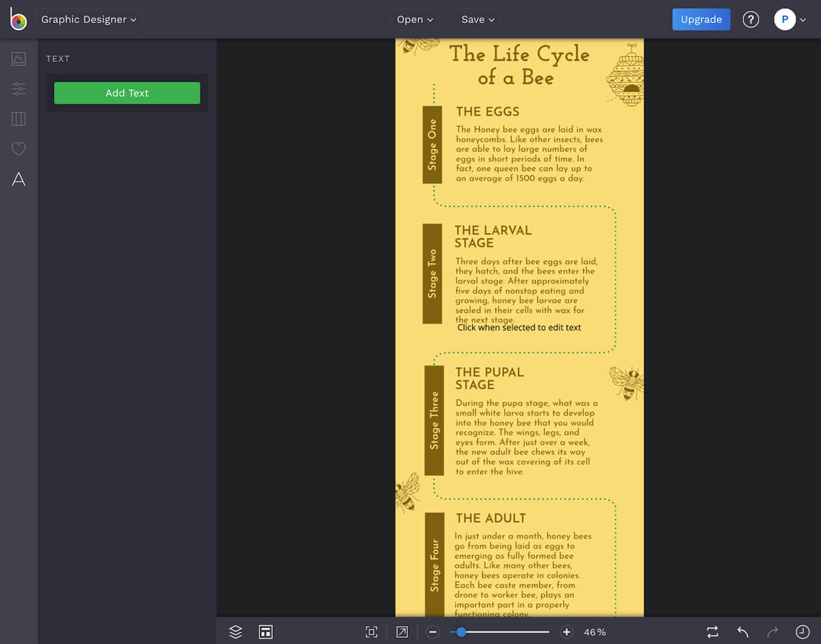Open the history clock icon
821x644 pixels.
[x=803, y=632]
